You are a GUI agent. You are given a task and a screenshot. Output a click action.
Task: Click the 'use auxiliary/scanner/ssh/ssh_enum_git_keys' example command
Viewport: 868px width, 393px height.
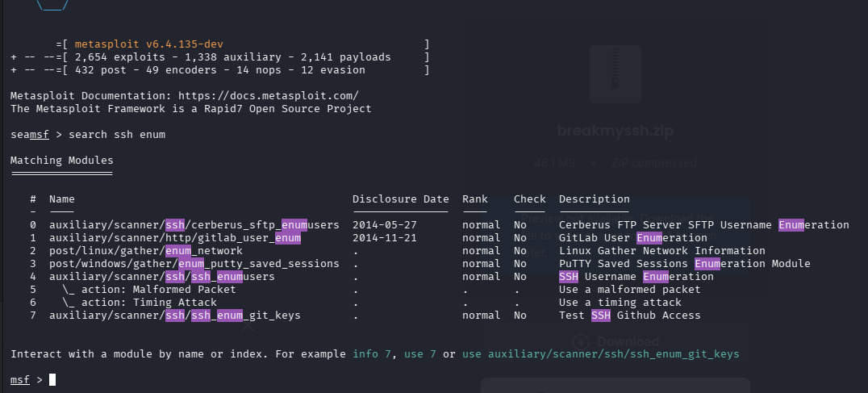tap(601, 353)
